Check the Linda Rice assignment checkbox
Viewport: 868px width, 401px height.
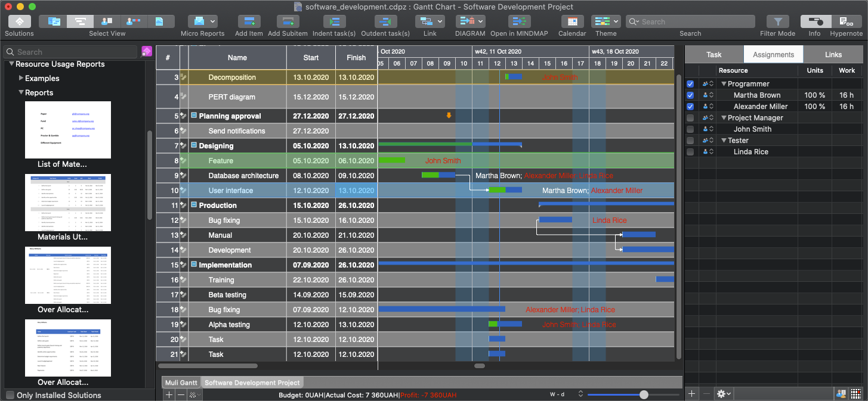[690, 152]
